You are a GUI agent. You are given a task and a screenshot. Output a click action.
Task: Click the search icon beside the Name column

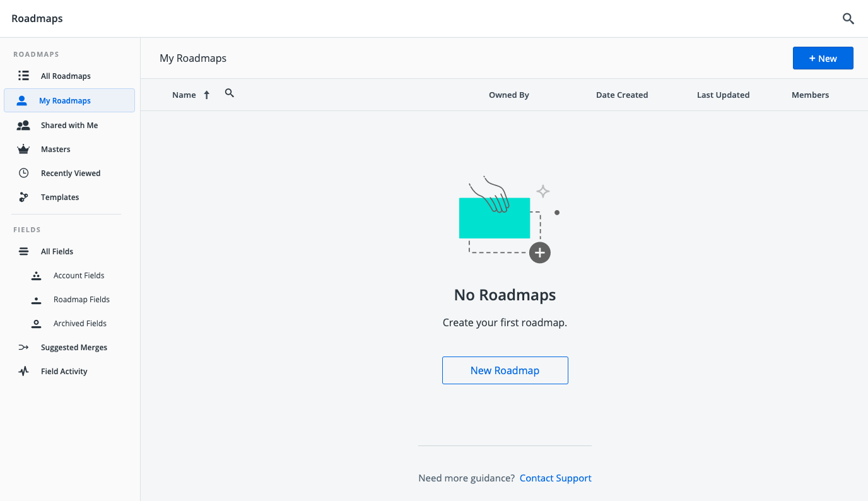coord(229,93)
